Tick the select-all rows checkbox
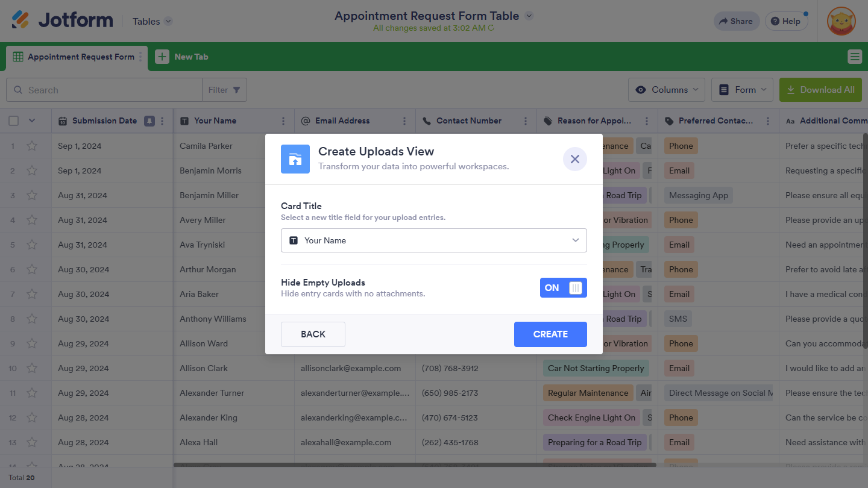This screenshot has height=488, width=868. [13, 120]
